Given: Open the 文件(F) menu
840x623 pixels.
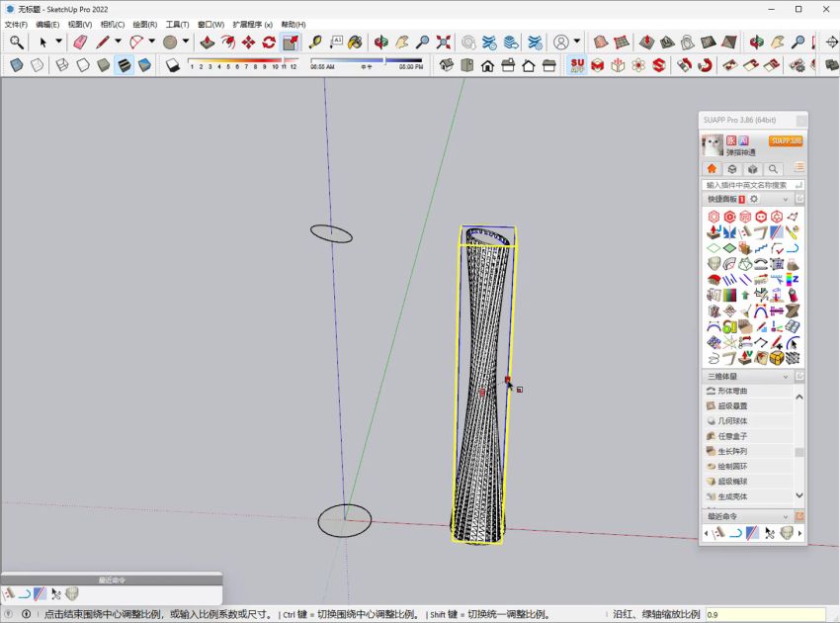Looking at the screenshot, I should point(16,24).
